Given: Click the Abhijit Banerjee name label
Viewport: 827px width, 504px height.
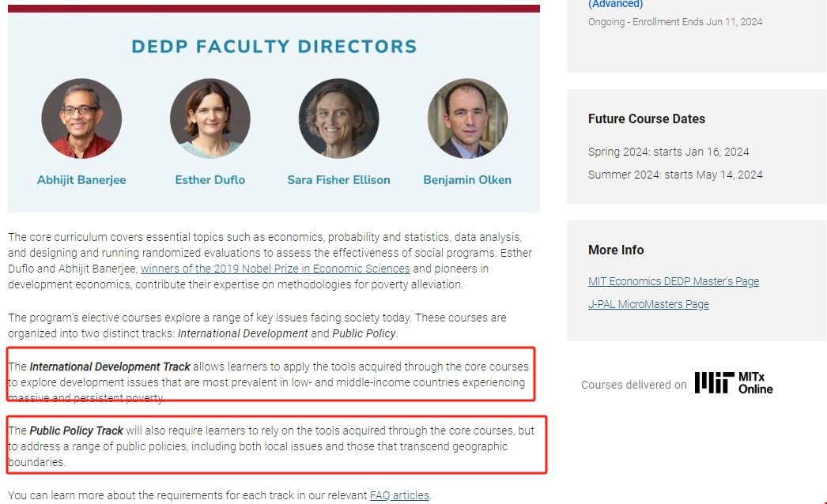Looking at the screenshot, I should 81,180.
